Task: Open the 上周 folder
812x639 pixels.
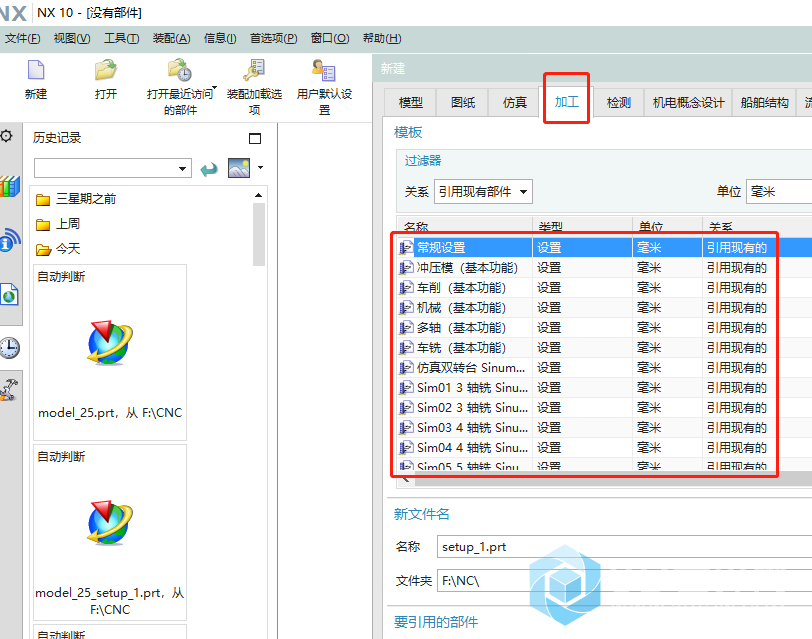Action: [x=58, y=224]
